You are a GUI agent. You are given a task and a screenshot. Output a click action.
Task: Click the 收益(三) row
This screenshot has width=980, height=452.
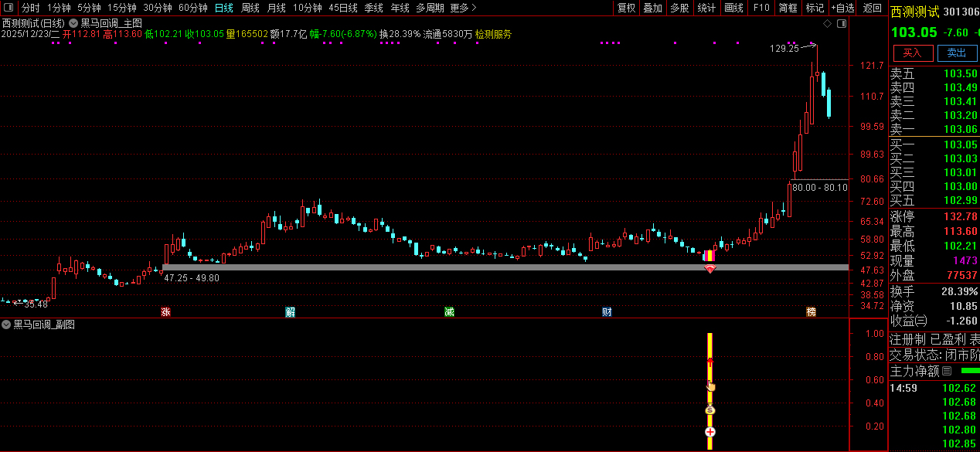pos(934,320)
